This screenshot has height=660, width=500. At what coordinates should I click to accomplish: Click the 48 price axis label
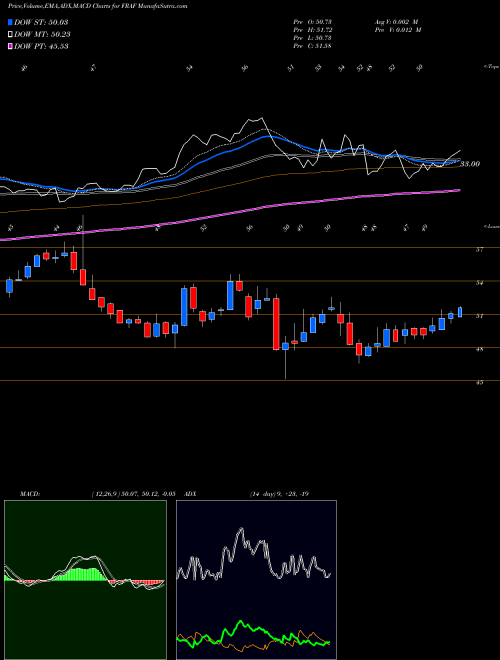point(479,349)
